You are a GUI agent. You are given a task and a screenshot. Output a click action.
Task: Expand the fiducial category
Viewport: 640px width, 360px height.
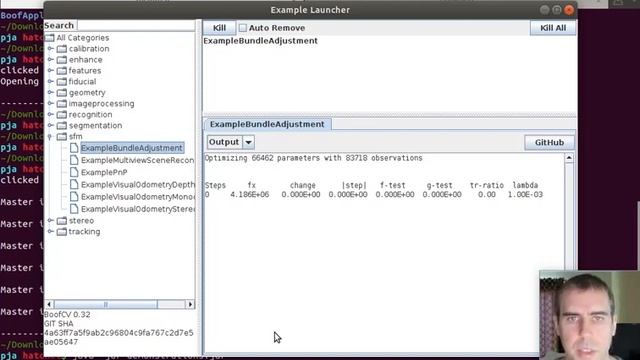pyautogui.click(x=50, y=82)
